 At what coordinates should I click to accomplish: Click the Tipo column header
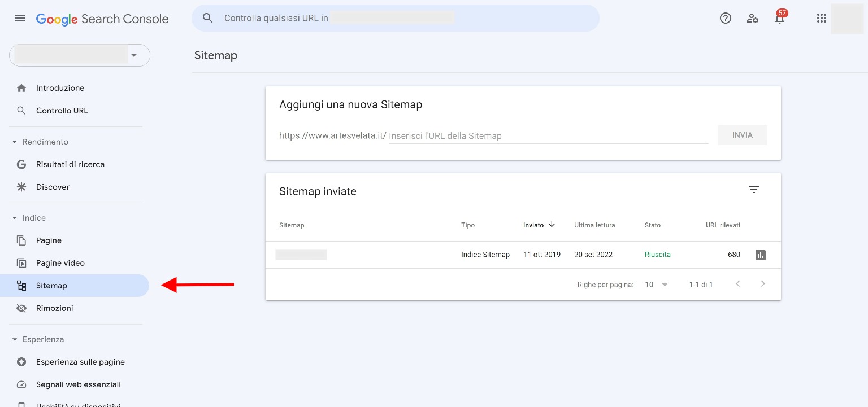point(468,225)
